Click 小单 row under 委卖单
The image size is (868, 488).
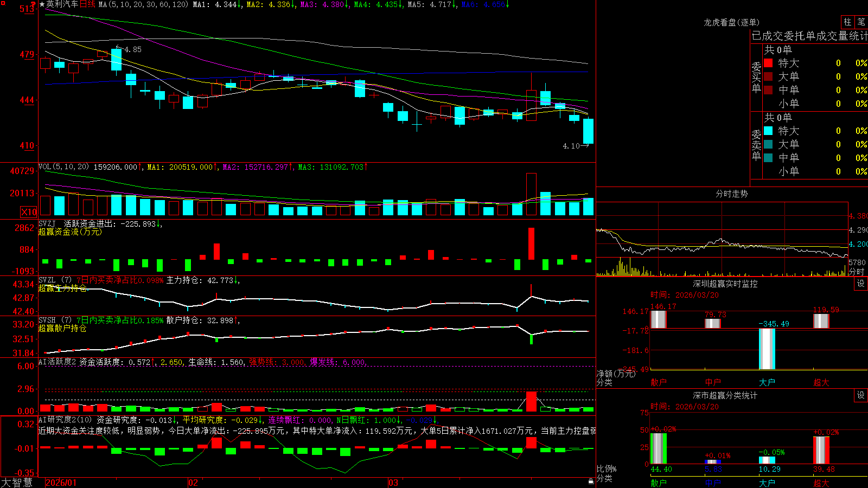(x=815, y=171)
